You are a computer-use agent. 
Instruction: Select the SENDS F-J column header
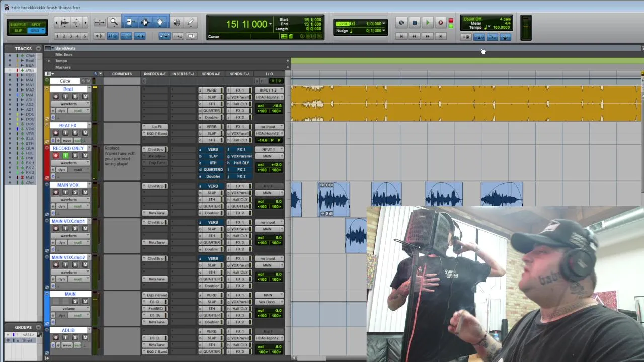(239, 74)
